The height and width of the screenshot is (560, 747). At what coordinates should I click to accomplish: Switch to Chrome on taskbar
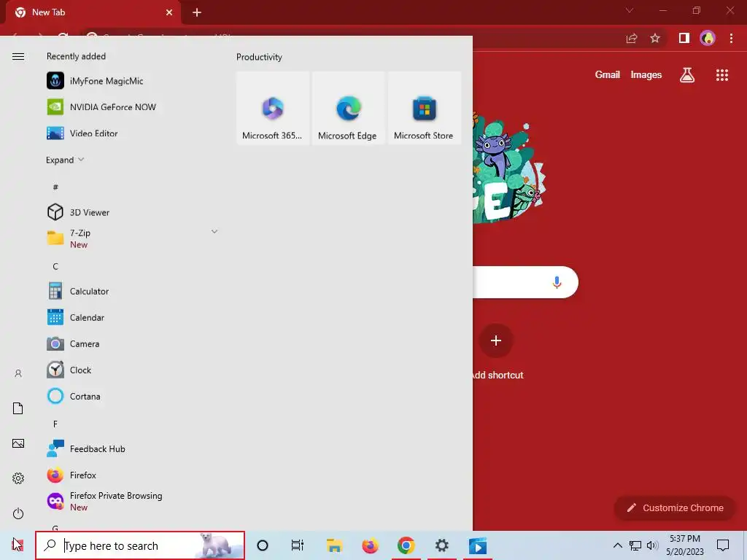pyautogui.click(x=406, y=545)
